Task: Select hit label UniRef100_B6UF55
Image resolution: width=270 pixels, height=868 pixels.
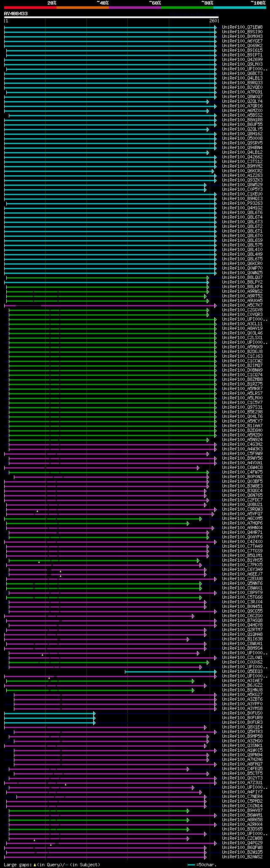Action: (x=242, y=124)
